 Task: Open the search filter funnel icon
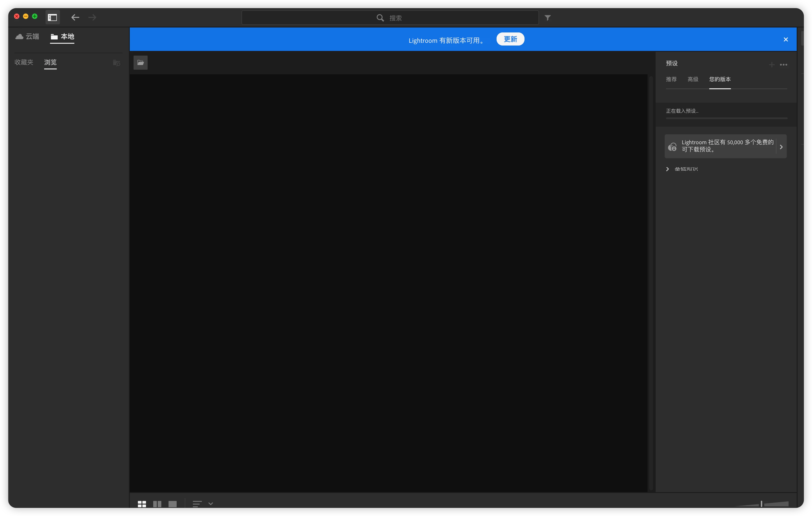click(x=548, y=18)
